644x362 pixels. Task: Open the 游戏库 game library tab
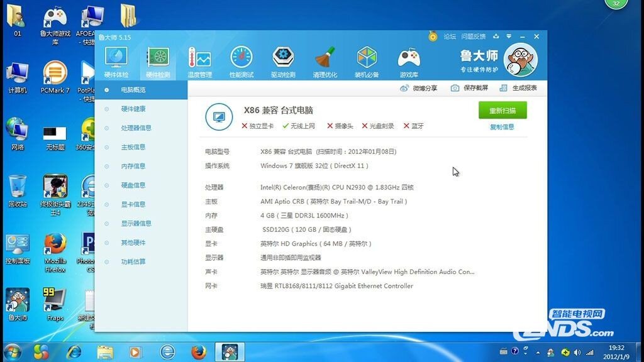[x=409, y=62]
